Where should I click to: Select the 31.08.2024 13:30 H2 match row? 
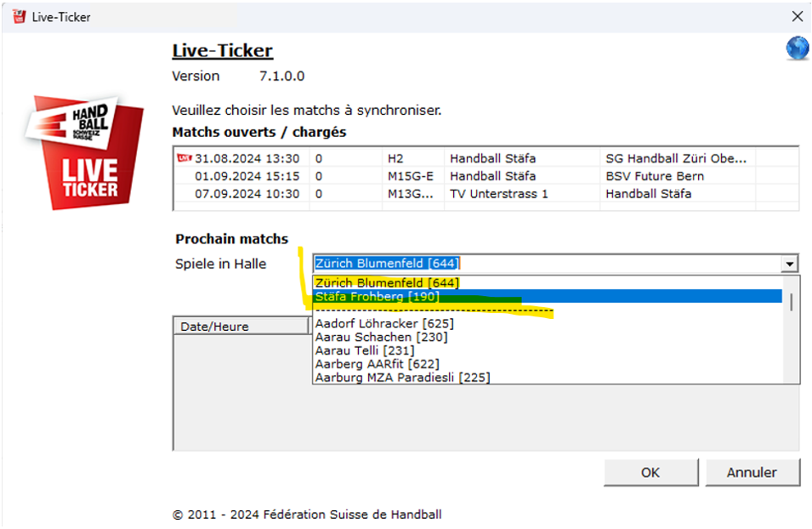[444, 158]
